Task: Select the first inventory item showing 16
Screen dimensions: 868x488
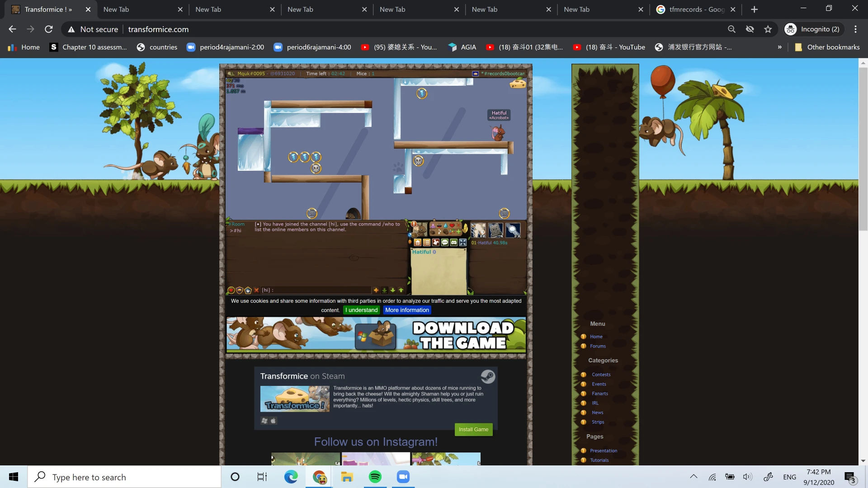Action: tap(478, 230)
